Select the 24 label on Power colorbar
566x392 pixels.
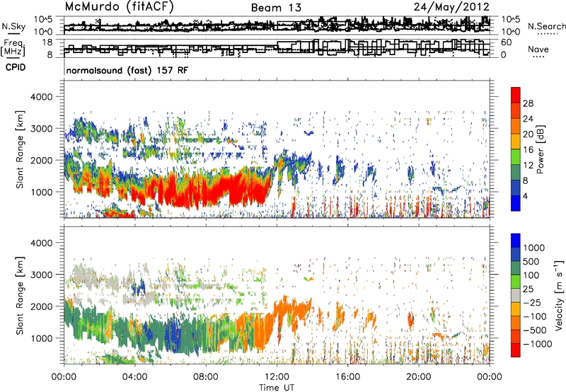point(528,119)
